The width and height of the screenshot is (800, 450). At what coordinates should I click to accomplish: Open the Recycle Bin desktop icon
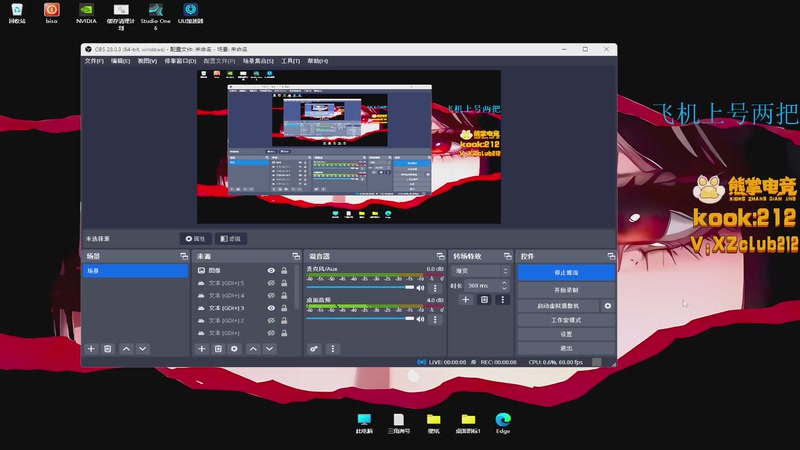17,13
